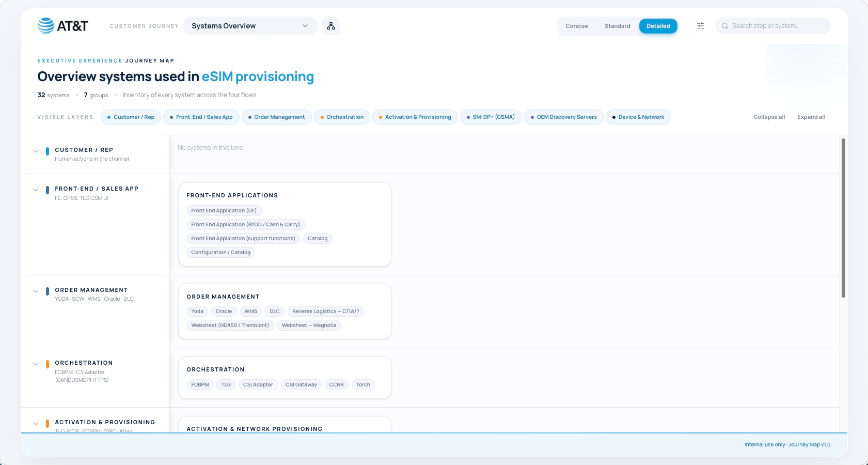
Task: Collapse the Activation & Provisioning lane chevron
Action: (x=36, y=424)
